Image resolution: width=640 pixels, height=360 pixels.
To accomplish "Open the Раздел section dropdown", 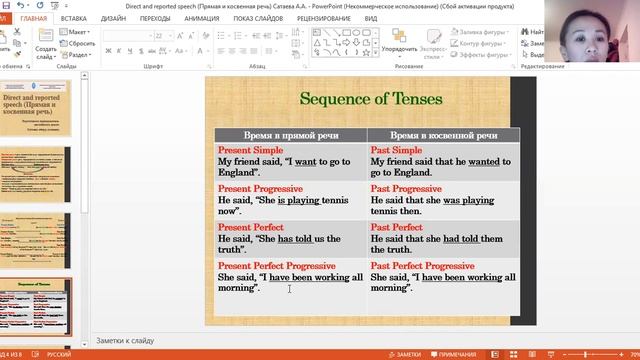I will point(76,54).
